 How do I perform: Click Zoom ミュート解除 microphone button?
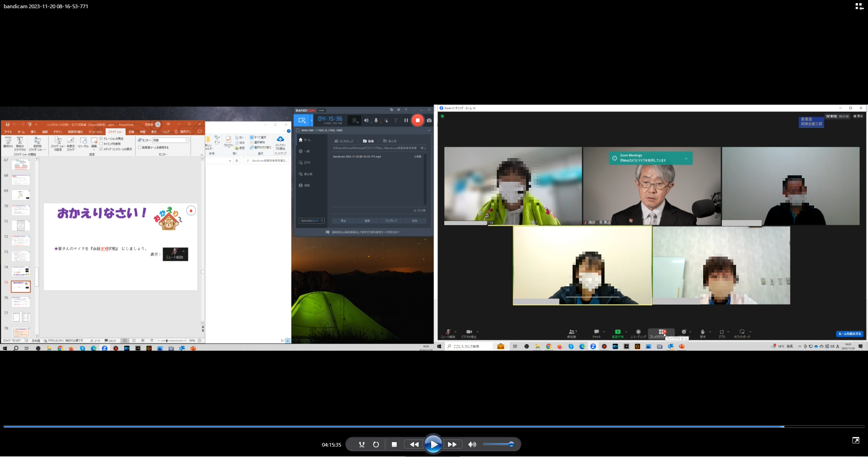(x=448, y=333)
